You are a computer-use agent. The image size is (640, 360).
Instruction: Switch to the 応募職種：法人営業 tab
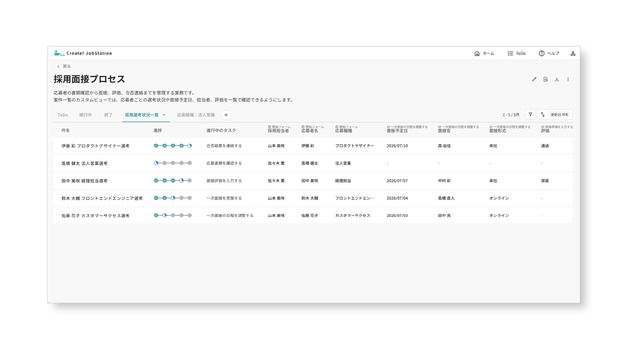[x=196, y=115]
